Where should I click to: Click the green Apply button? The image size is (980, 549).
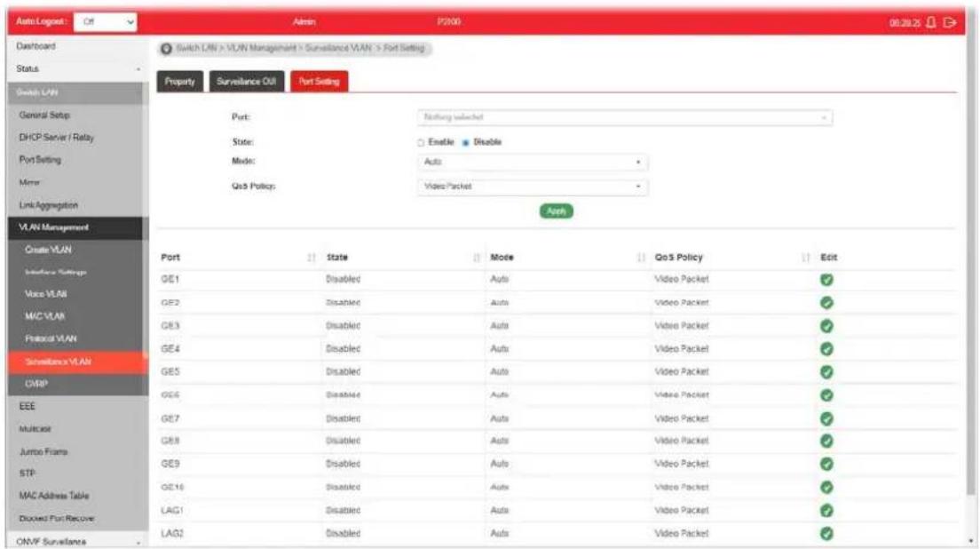pos(557,211)
